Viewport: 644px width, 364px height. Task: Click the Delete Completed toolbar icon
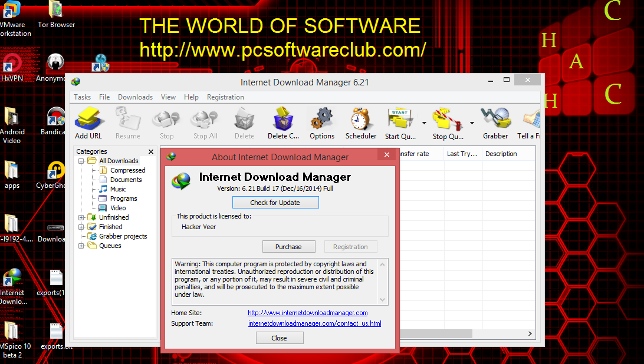pyautogui.click(x=284, y=123)
